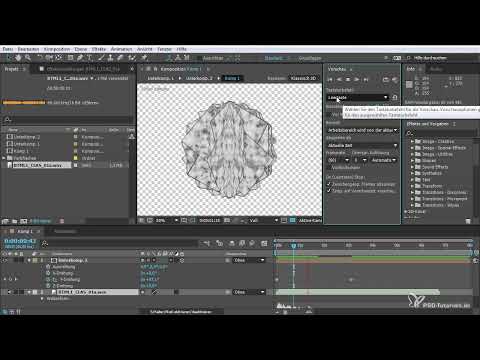Open the Leertaste shortcut dropdown

click(358, 97)
